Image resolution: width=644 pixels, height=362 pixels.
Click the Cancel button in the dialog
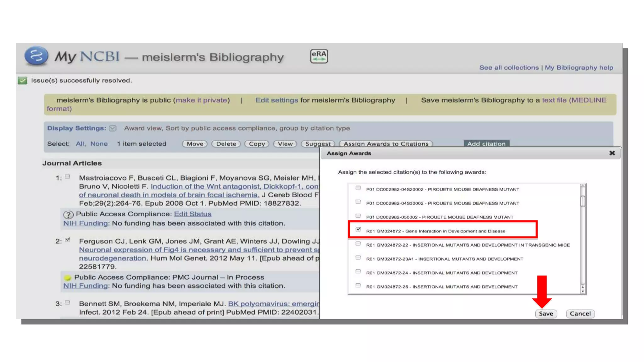tap(580, 314)
